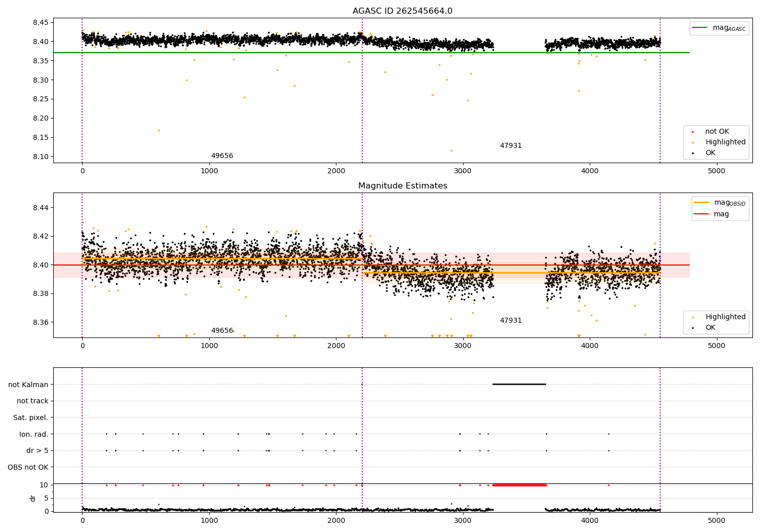Select the mag OBSID legend label
This screenshot has height=532, width=760.
tap(730, 203)
